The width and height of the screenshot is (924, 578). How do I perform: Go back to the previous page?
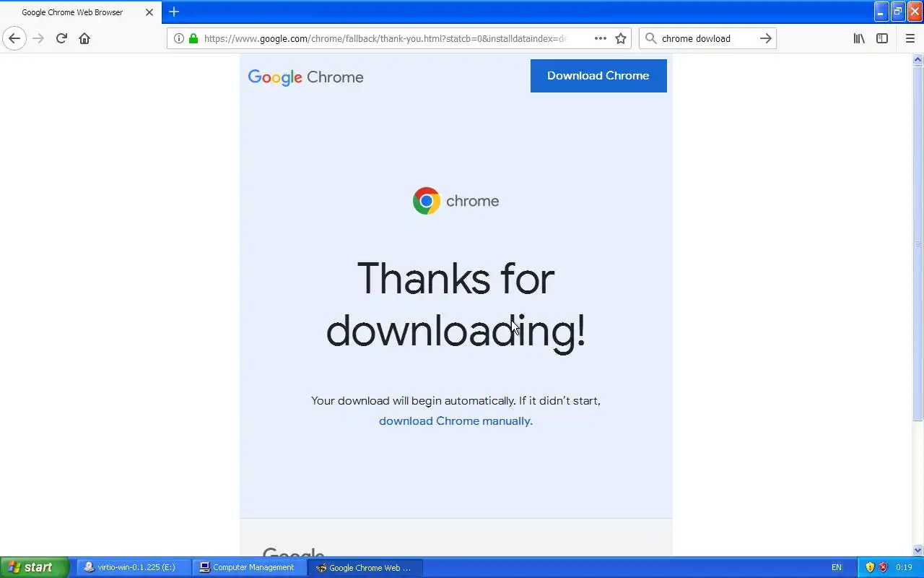[x=14, y=38]
